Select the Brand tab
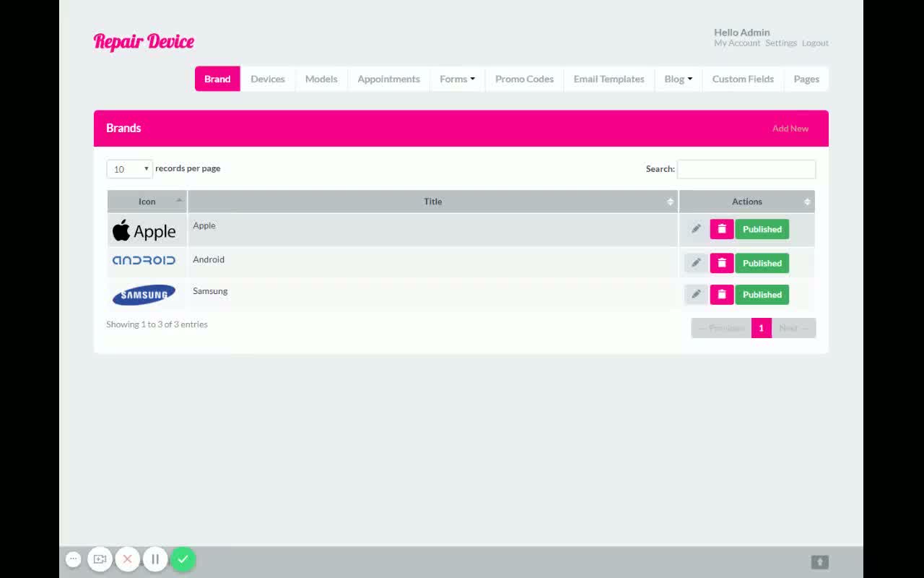924x578 pixels. coord(217,79)
